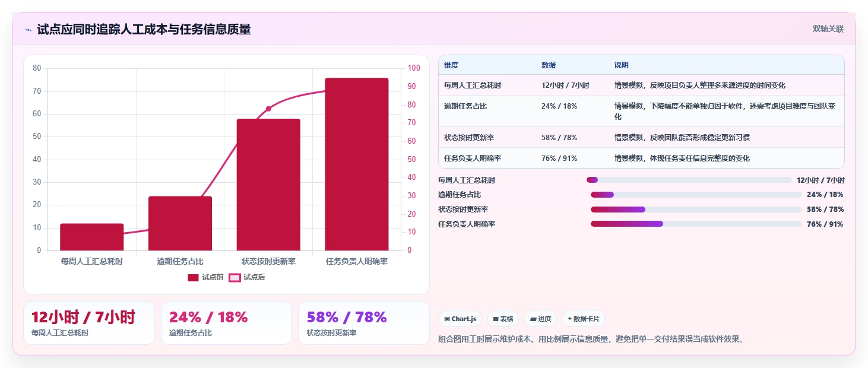Click the 逾期任务占比 bar in the chart
Viewport: 868px width, 368px height.
click(x=180, y=223)
